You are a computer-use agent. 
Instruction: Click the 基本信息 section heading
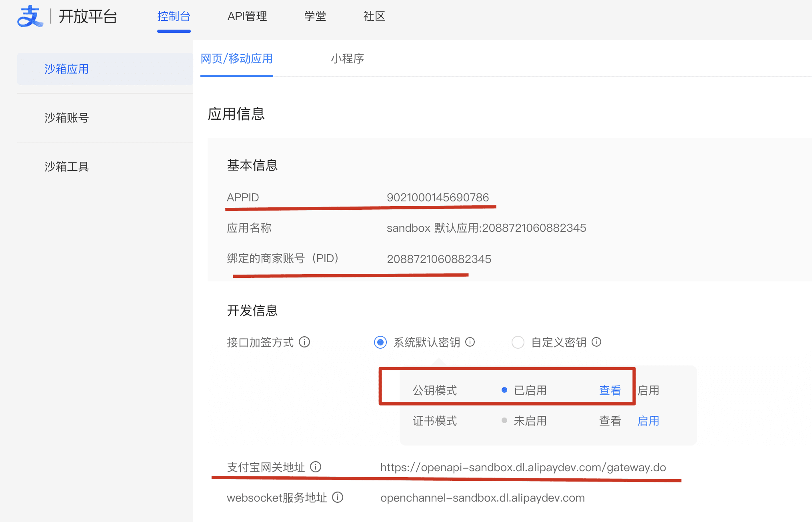pos(252,165)
